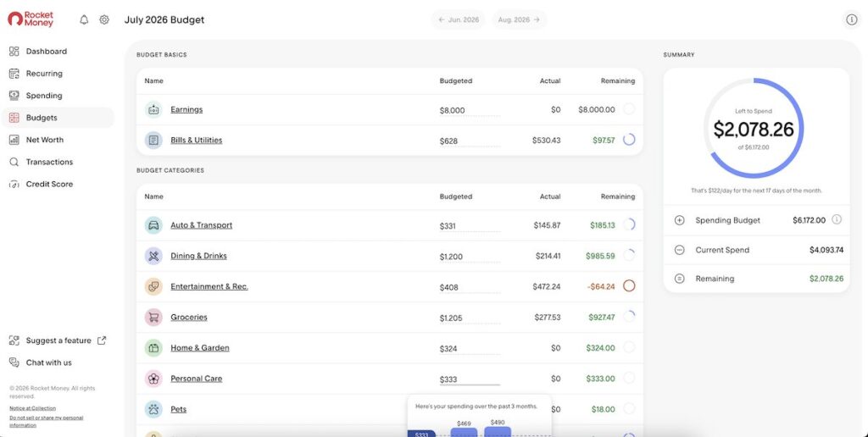This screenshot has width=868, height=437.
Task: Click the minus icon beside Current Spend
Action: (680, 250)
